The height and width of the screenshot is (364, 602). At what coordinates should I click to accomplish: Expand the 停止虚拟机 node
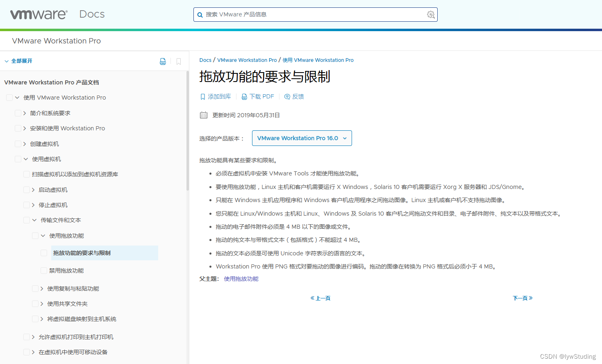(33, 205)
